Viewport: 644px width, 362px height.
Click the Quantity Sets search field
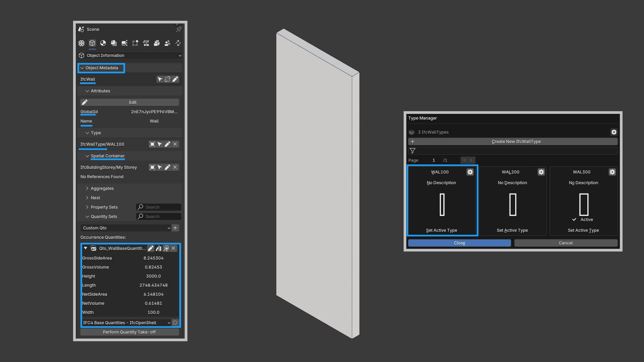click(159, 217)
